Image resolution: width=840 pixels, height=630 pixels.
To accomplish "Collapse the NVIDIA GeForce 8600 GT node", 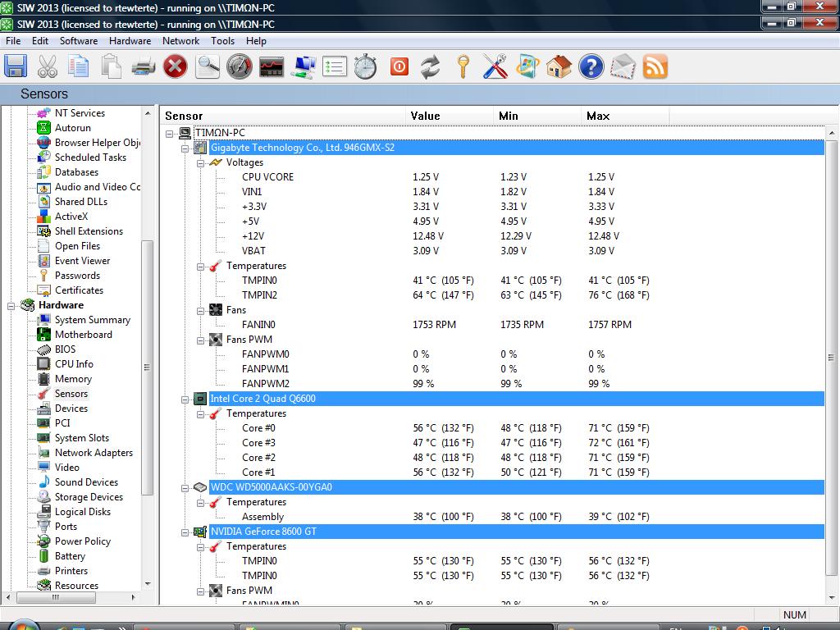I will pyautogui.click(x=185, y=532).
